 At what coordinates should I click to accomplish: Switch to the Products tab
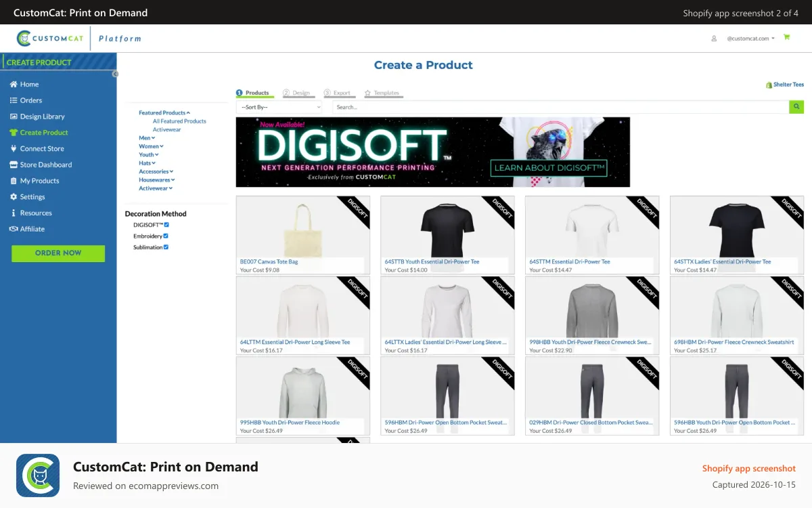255,93
